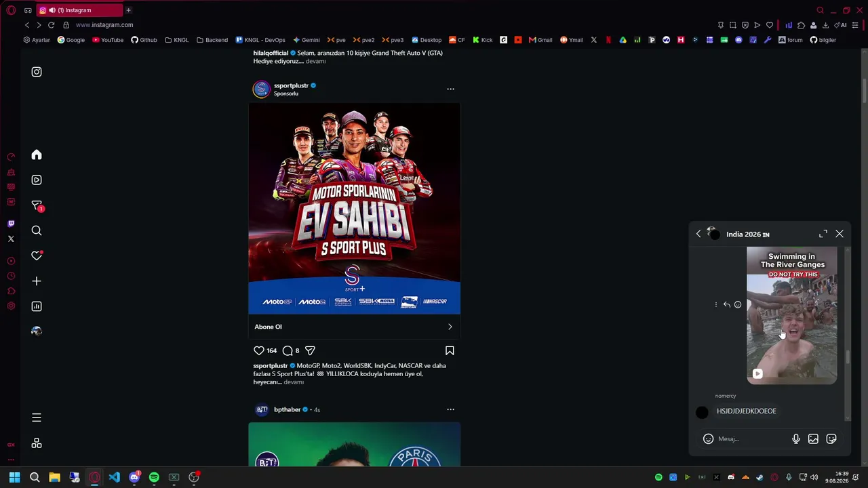Image resolution: width=868 pixels, height=488 pixels.
Task: Open Opera easy setup menu
Action: coord(855,25)
